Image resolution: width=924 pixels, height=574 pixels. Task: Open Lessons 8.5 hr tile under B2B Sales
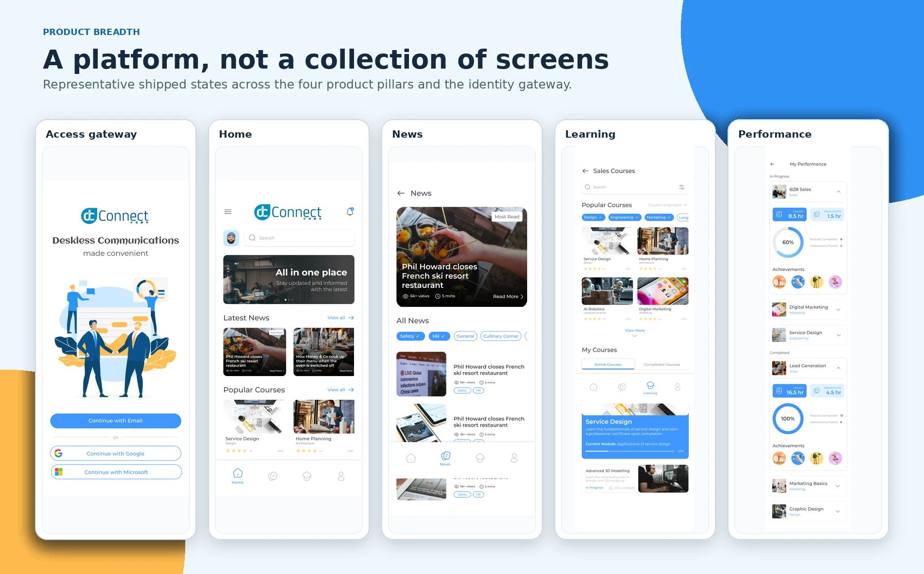tap(790, 215)
